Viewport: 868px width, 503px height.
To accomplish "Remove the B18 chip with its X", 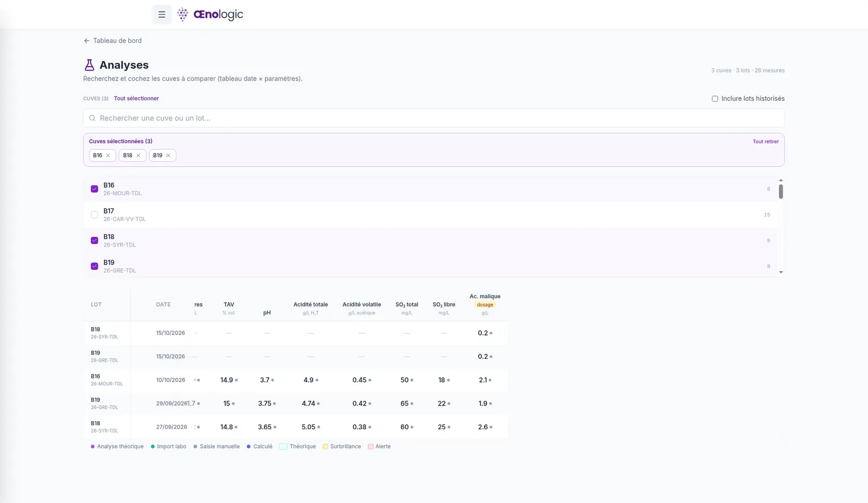I will coord(138,156).
